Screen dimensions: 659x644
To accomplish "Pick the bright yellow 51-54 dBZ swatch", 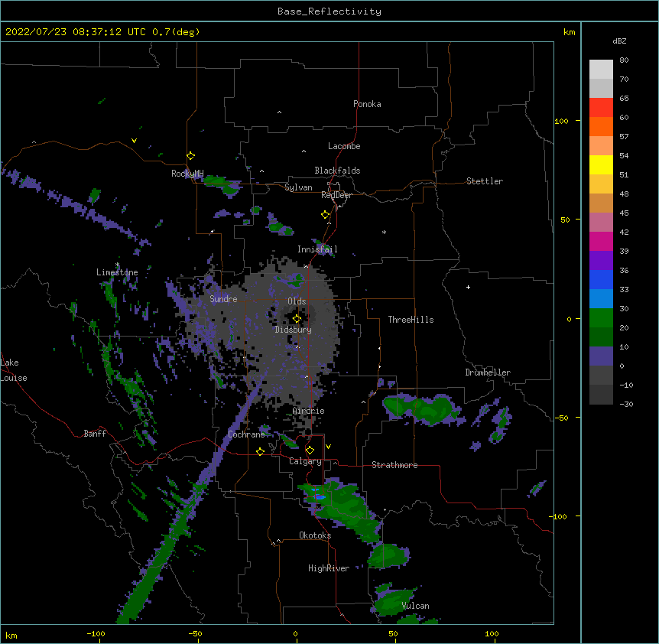I will (x=601, y=164).
